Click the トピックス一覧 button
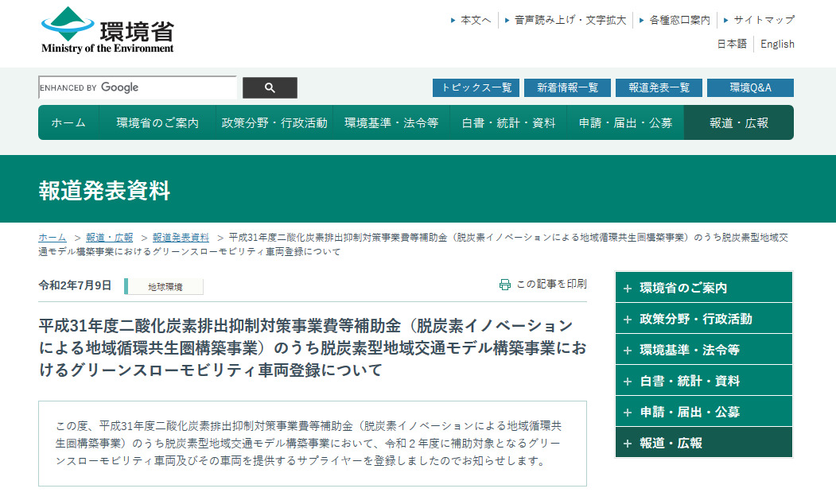The image size is (836, 504). [x=476, y=87]
